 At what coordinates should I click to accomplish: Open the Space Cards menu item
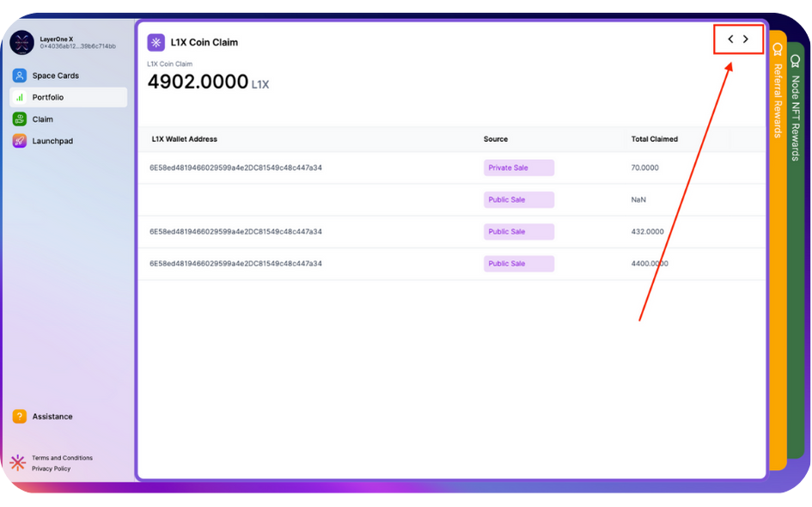tap(69, 76)
